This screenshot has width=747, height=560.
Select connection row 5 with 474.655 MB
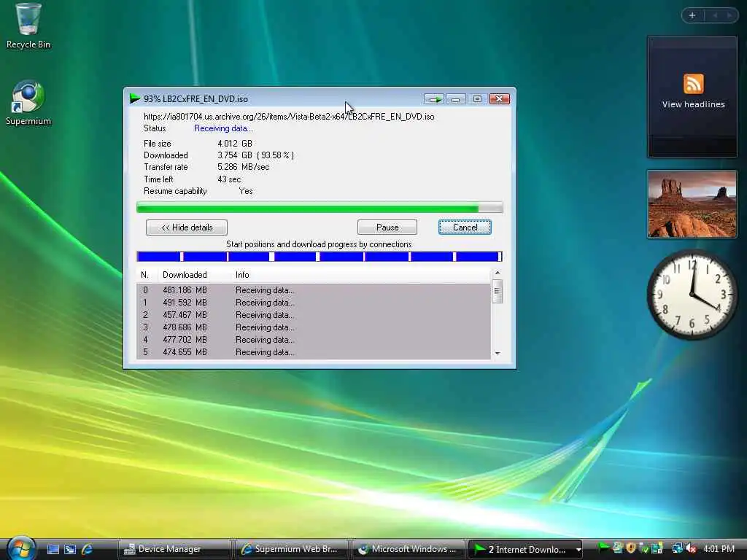coord(314,352)
